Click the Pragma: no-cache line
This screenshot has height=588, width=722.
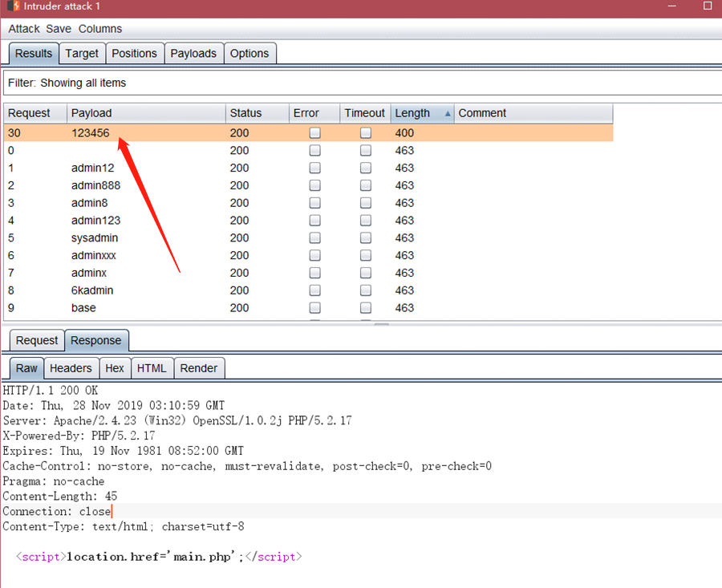point(54,481)
